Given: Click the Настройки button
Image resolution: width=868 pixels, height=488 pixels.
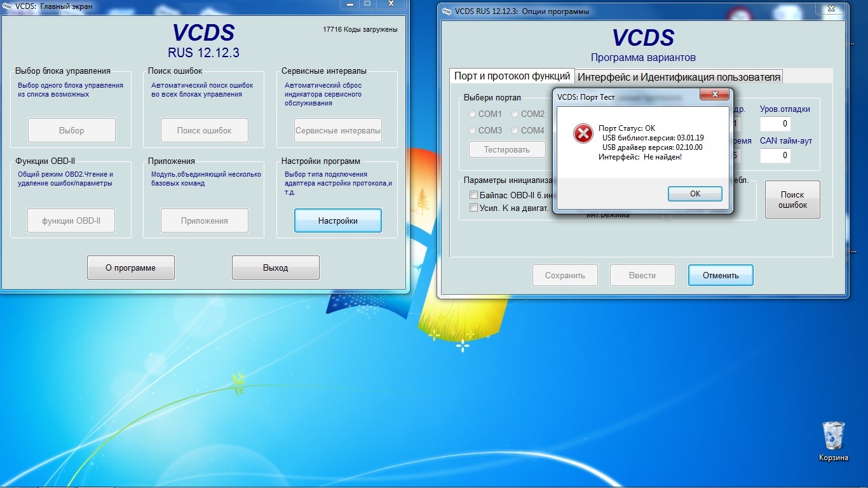Looking at the screenshot, I should click(338, 220).
